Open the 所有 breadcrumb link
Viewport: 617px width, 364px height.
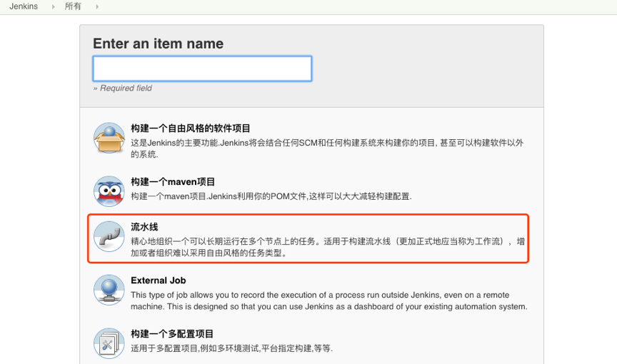73,6
